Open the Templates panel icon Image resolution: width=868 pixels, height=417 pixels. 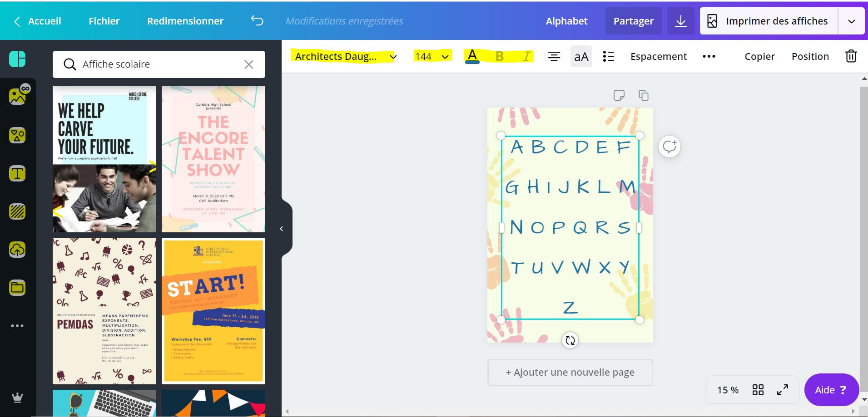tap(17, 59)
